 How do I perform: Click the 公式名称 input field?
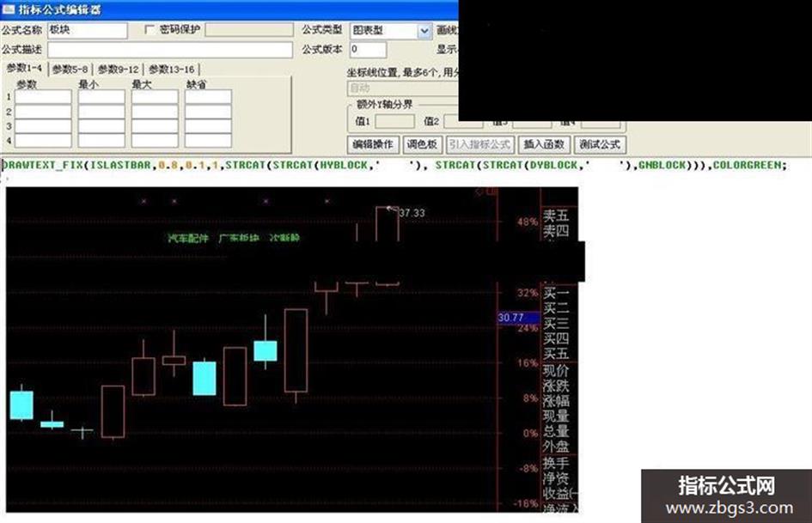click(x=88, y=31)
